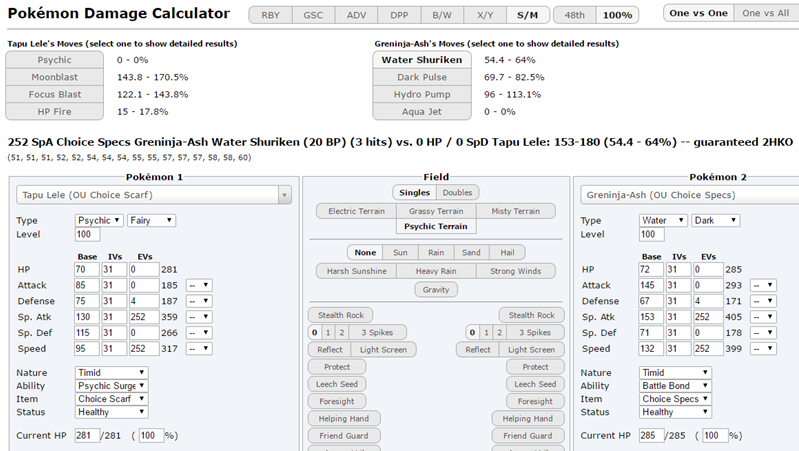
Task: Select Tapu Lele's Moonblast move
Action: click(55, 77)
